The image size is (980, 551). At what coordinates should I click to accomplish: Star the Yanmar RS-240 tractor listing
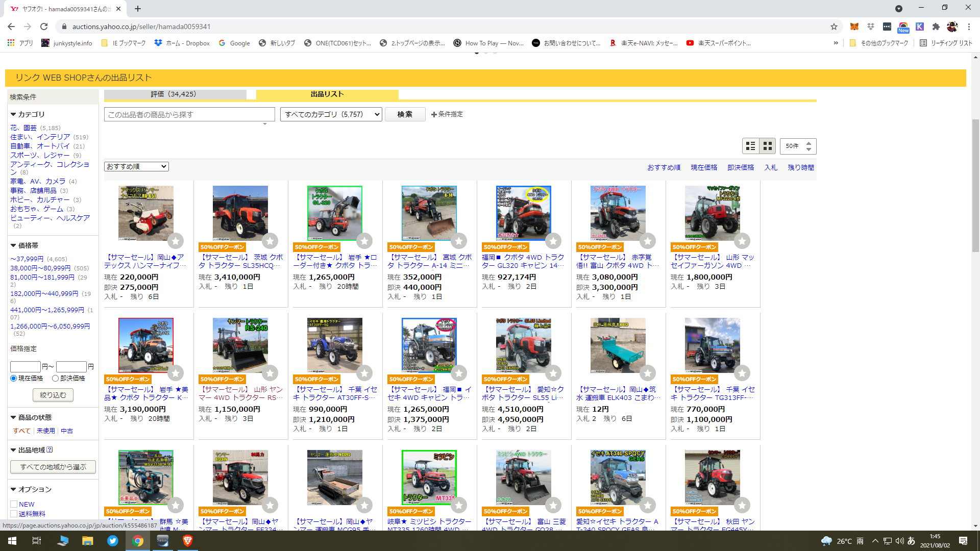(270, 373)
